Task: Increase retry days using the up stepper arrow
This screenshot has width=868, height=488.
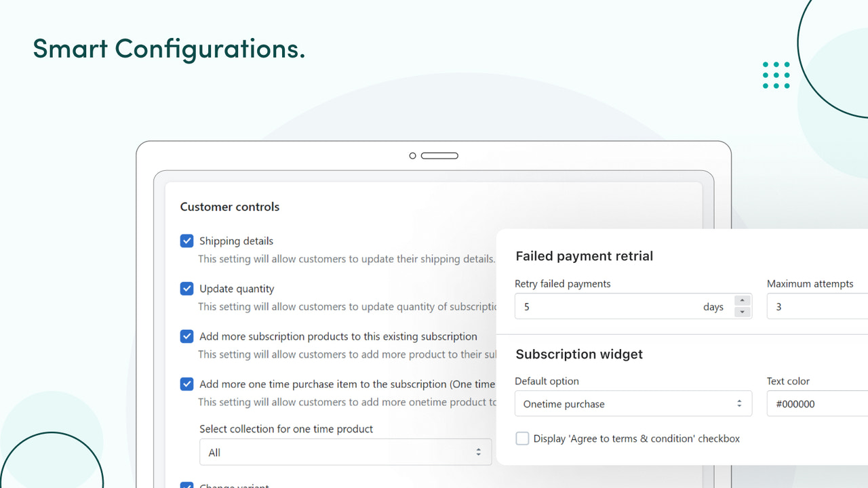Action: pos(743,302)
